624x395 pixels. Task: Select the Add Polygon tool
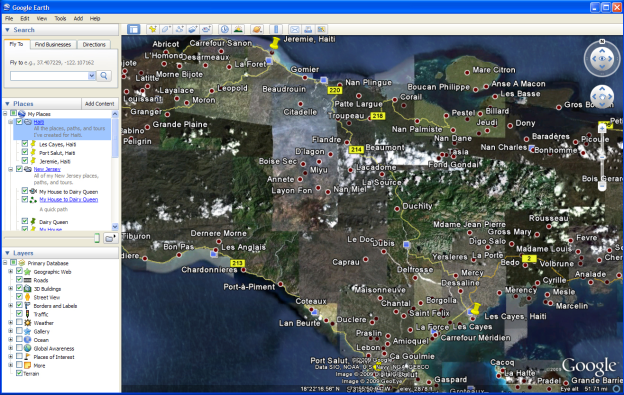(166, 29)
